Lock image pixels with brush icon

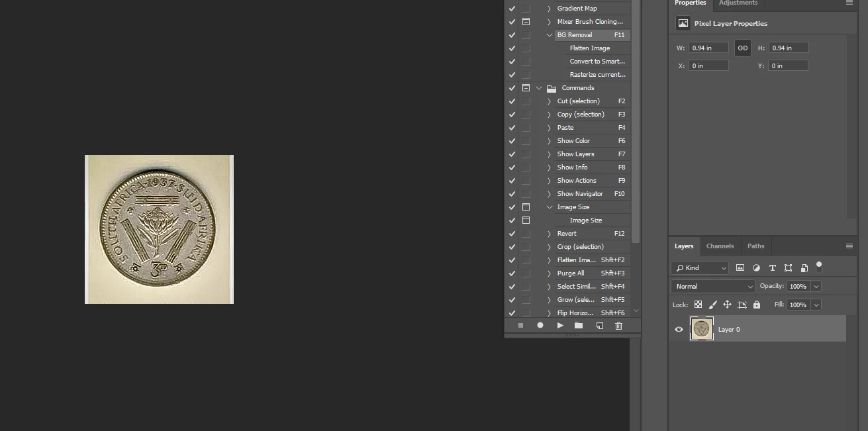(x=712, y=305)
